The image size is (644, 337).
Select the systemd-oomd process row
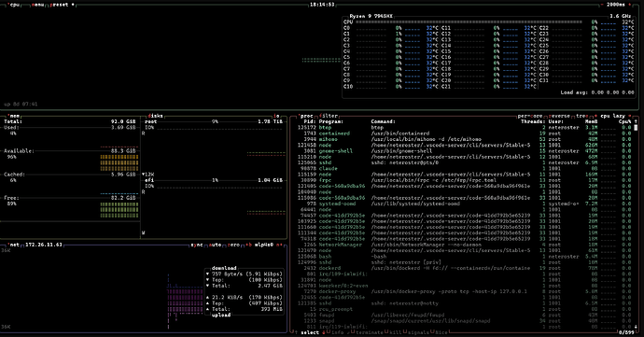(464, 204)
